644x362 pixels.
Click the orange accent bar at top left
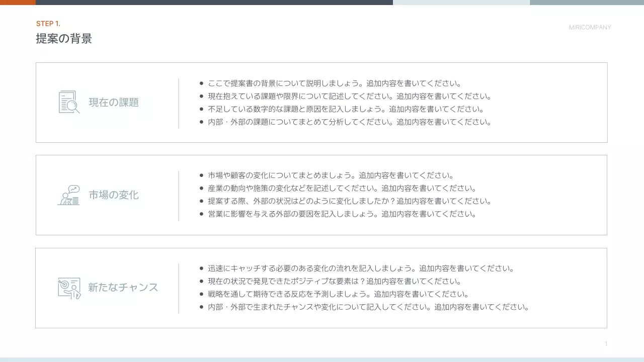(x=18, y=3)
